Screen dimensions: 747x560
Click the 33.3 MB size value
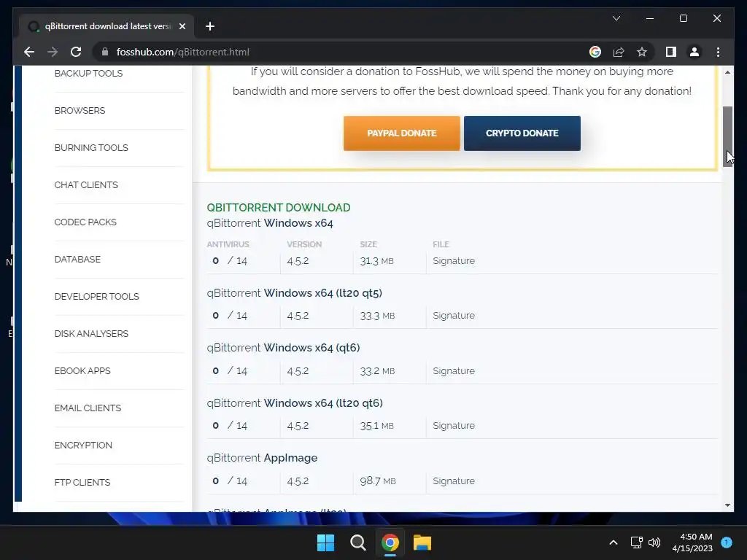377,316
